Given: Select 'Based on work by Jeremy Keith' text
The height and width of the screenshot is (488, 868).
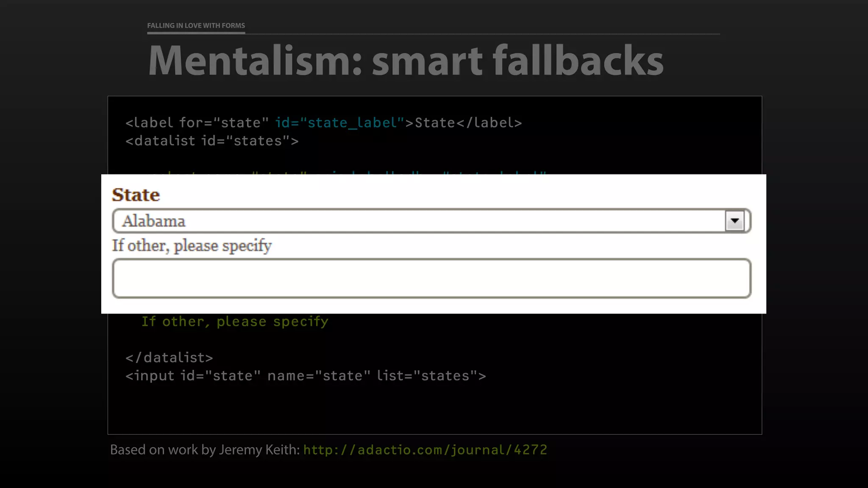Looking at the screenshot, I should point(205,450).
